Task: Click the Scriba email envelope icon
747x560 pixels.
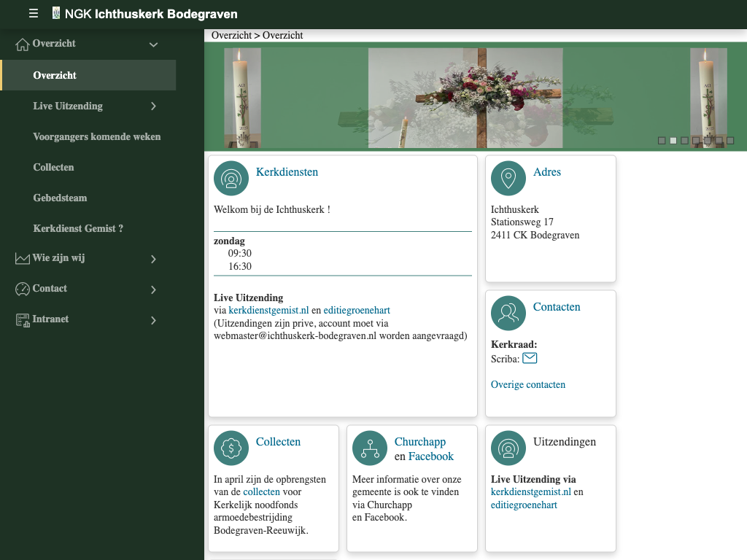Action: 530,358
